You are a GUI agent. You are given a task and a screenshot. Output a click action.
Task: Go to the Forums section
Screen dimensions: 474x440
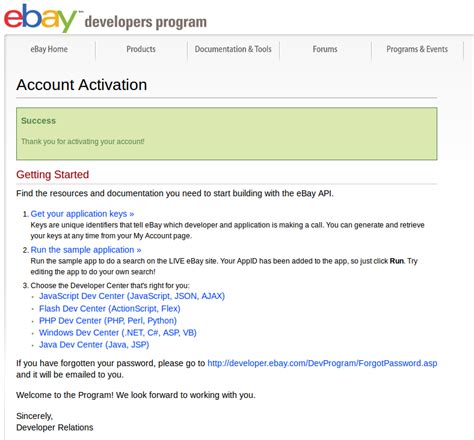(325, 49)
